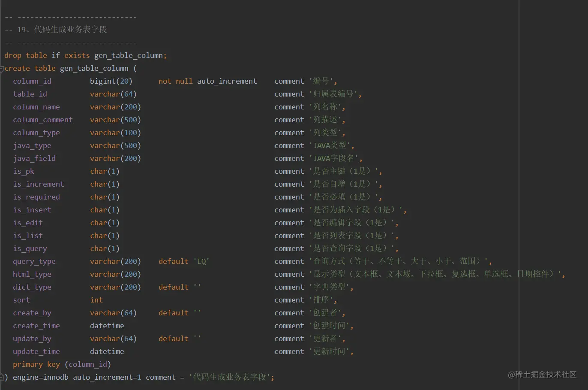
Task: Click the is_required field name
Action: 36,197
